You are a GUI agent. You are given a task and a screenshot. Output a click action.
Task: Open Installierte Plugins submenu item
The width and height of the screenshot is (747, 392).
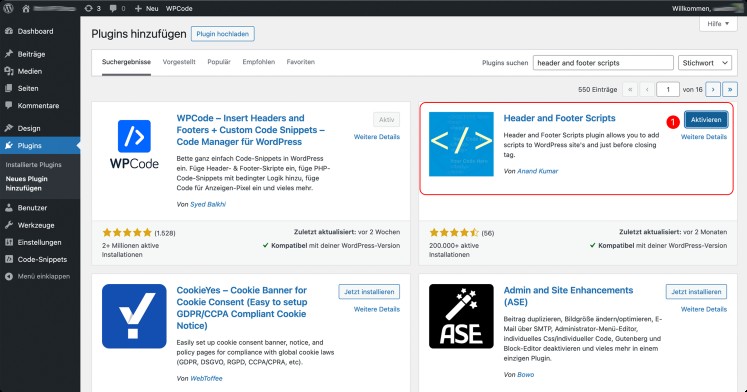click(x=33, y=164)
